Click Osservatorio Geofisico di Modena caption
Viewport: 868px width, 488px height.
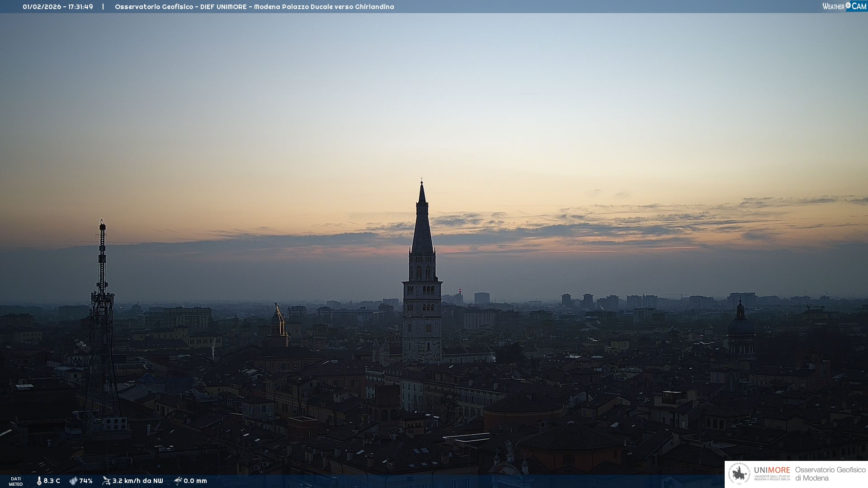pos(830,474)
